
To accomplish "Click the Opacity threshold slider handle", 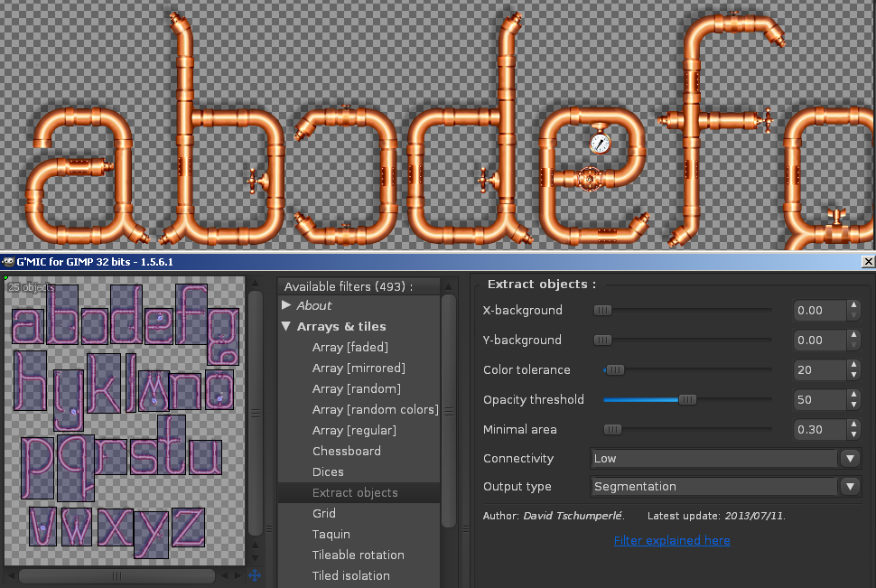I will click(687, 399).
